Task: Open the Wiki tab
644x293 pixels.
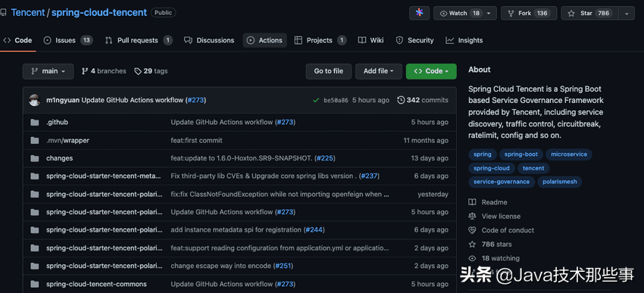Action: [371, 40]
